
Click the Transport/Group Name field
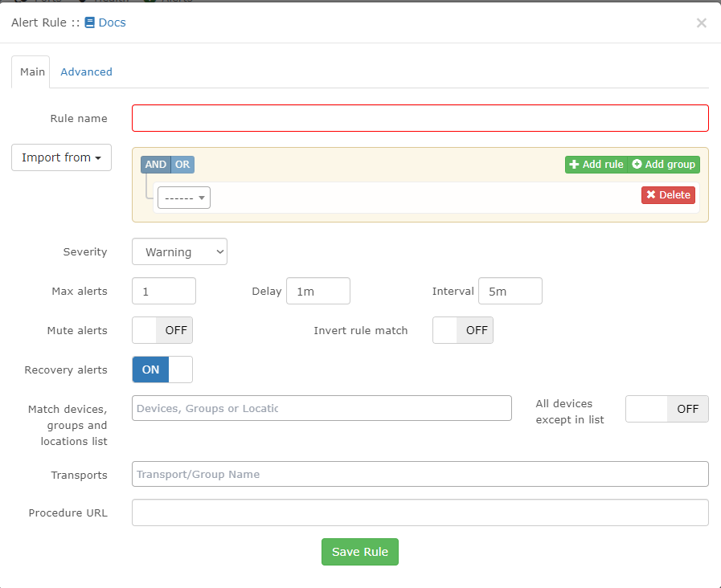coord(420,474)
